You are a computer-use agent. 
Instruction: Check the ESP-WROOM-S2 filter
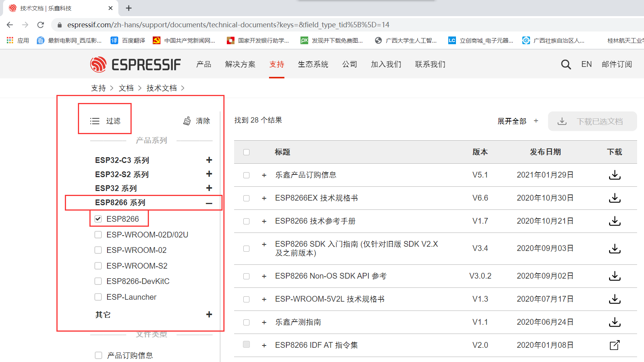tap(98, 266)
